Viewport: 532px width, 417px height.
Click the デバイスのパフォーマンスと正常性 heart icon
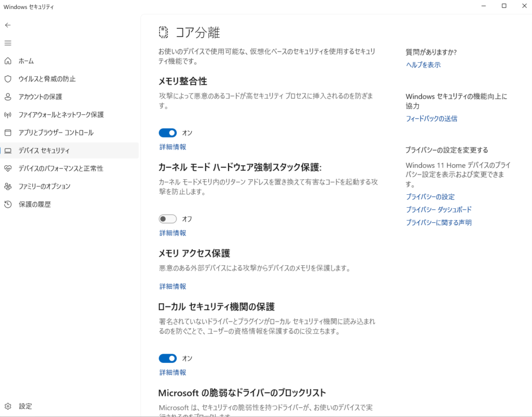(x=7, y=168)
